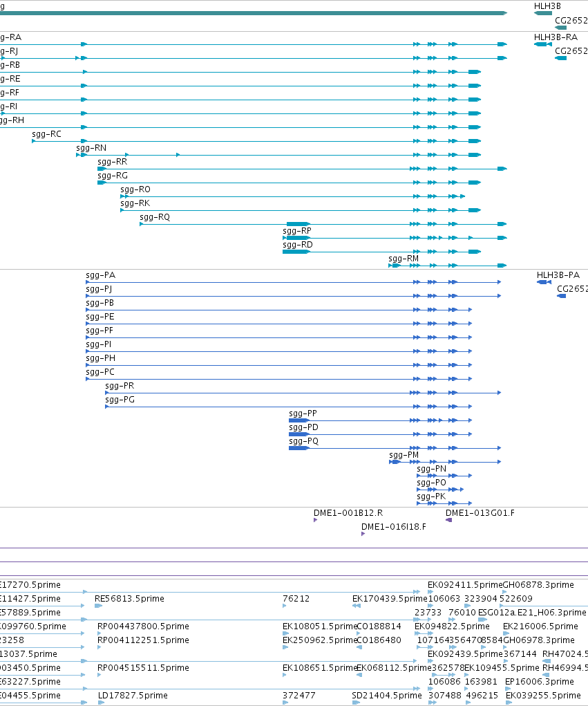This screenshot has width=588, height=706.
Task: Select the sgg-PC protein label
Action: [100, 372]
